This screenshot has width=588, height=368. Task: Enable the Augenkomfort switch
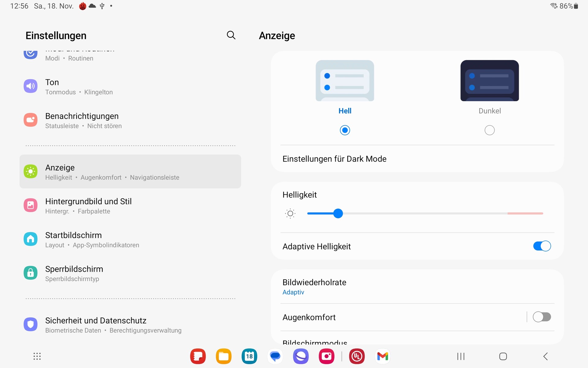(x=542, y=317)
